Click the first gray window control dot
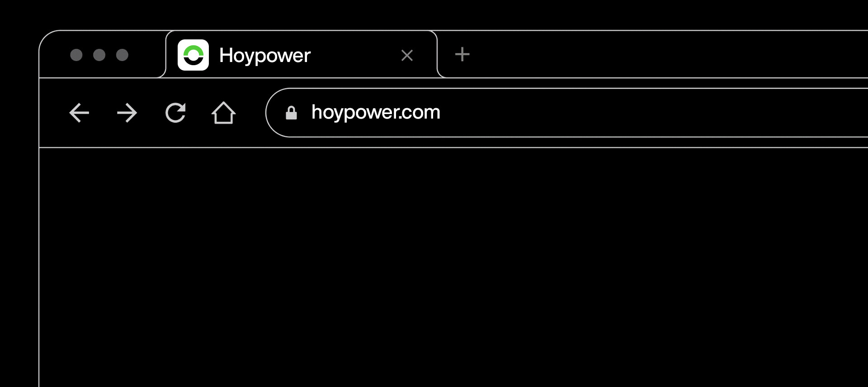868x387 pixels. 76,55
